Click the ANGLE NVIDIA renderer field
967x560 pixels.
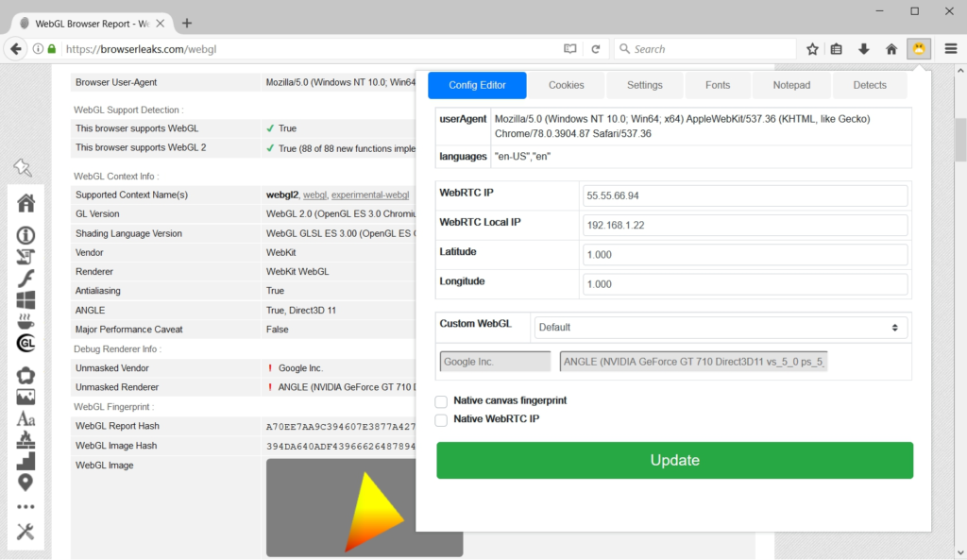point(693,362)
